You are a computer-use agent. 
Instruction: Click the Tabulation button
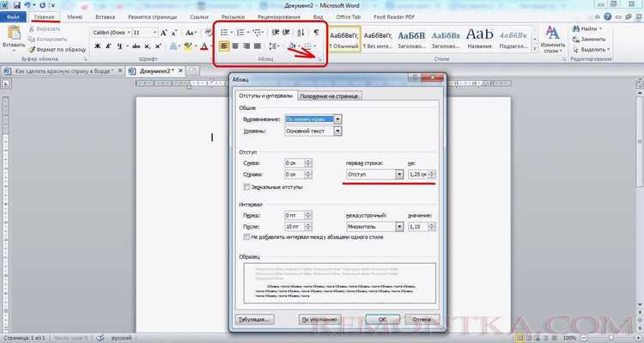(x=255, y=320)
